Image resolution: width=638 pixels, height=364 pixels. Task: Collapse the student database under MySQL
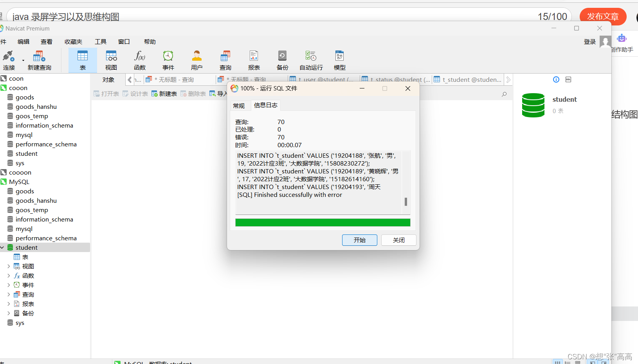coord(2,247)
